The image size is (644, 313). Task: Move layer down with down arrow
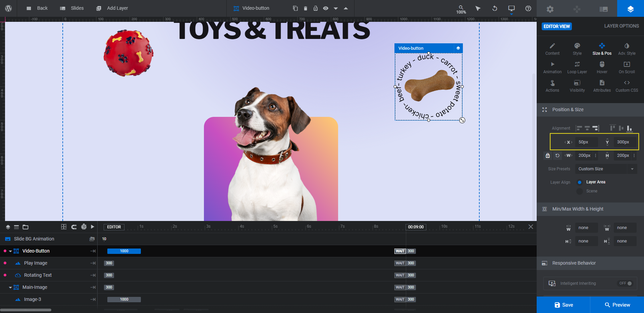(x=336, y=8)
